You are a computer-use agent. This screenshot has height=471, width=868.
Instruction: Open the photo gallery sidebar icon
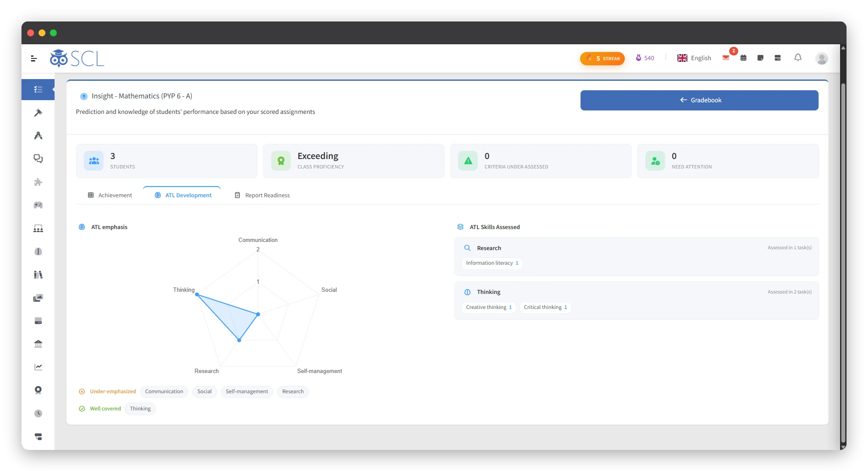click(x=38, y=298)
